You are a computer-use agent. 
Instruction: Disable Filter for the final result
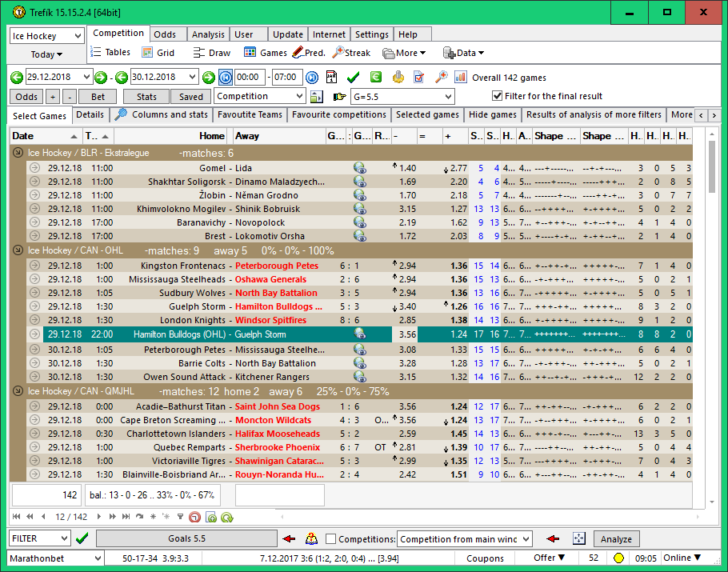[497, 97]
